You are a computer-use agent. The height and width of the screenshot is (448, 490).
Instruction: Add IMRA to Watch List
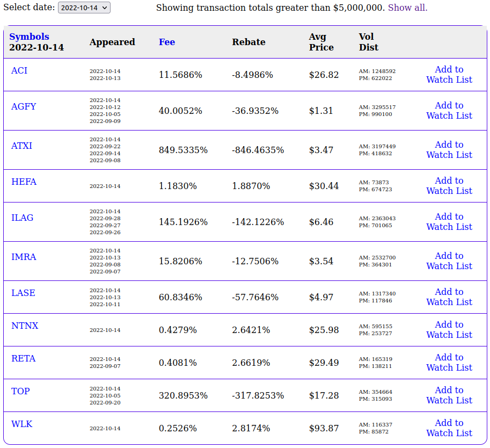(449, 261)
